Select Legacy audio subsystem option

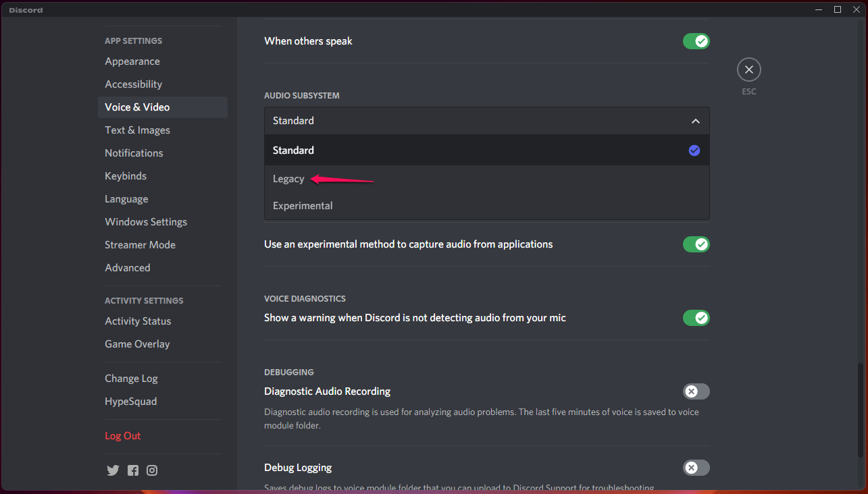click(289, 179)
